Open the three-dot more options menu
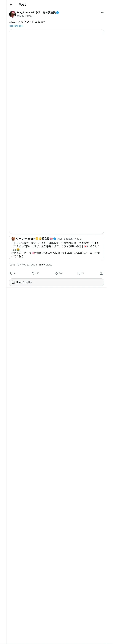This screenshot has width=113, height=644. pyautogui.click(x=102, y=13)
